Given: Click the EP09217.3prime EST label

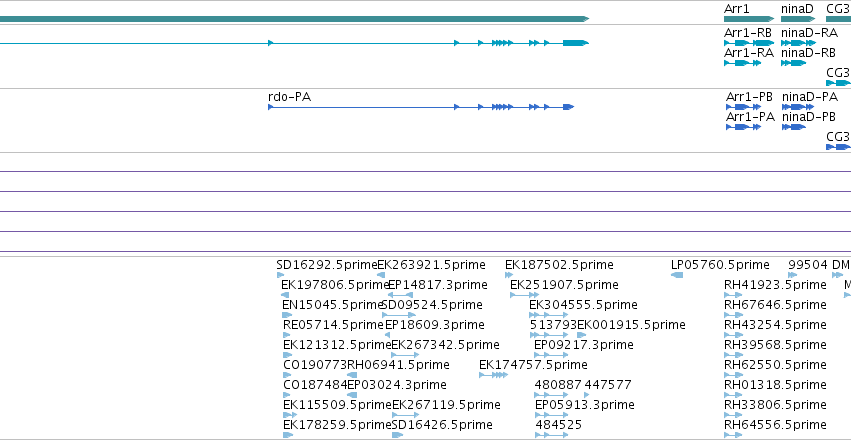Looking at the screenshot, I should [x=584, y=345].
